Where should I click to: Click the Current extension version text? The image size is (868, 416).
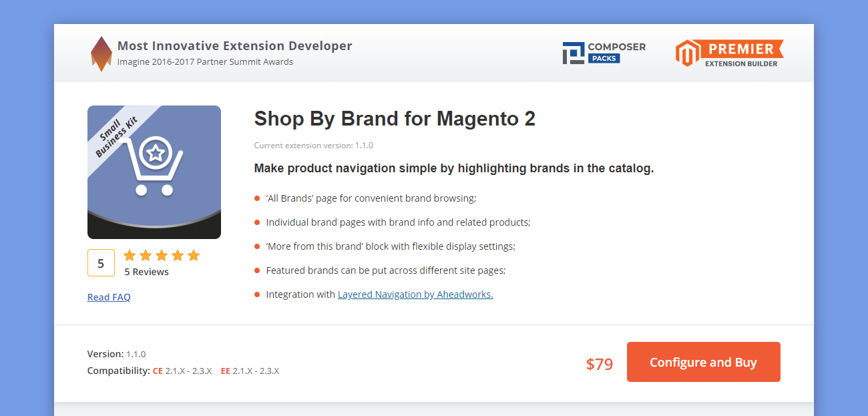pos(313,146)
